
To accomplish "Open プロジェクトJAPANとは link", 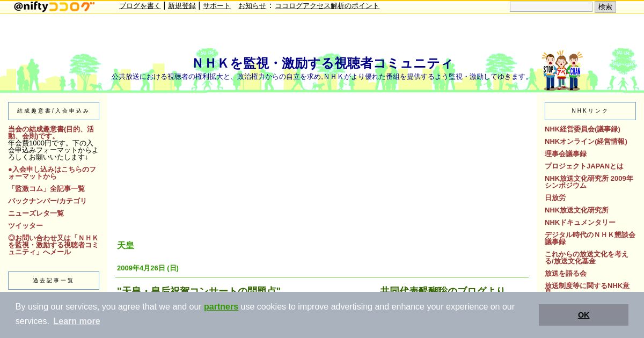I will 584,166.
